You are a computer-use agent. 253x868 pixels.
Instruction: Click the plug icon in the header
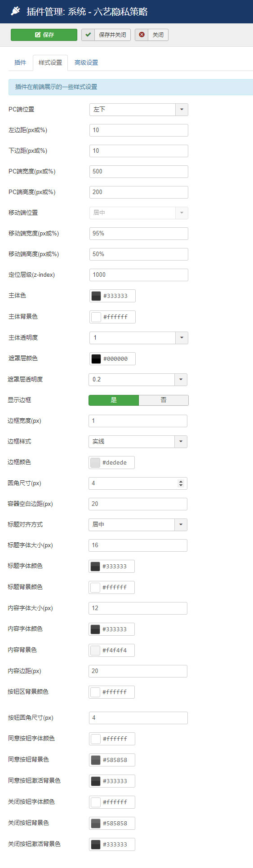(15, 11)
